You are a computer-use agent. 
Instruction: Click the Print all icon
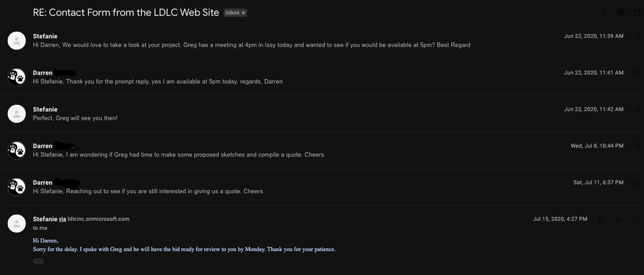pyautogui.click(x=620, y=12)
